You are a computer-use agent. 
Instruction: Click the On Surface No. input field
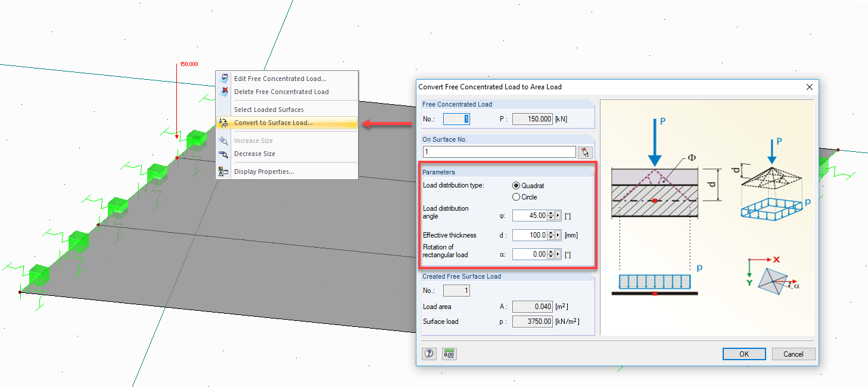click(499, 152)
